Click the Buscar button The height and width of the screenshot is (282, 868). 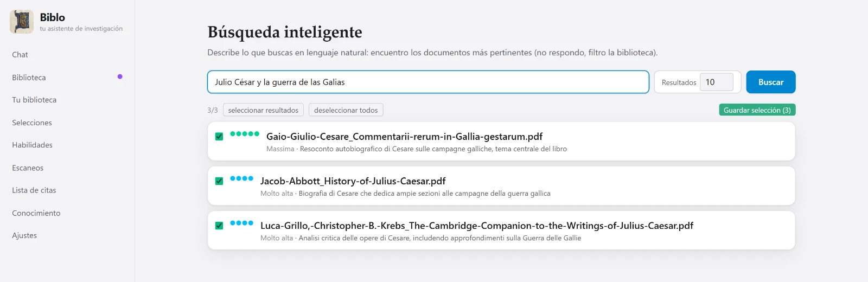coord(770,82)
